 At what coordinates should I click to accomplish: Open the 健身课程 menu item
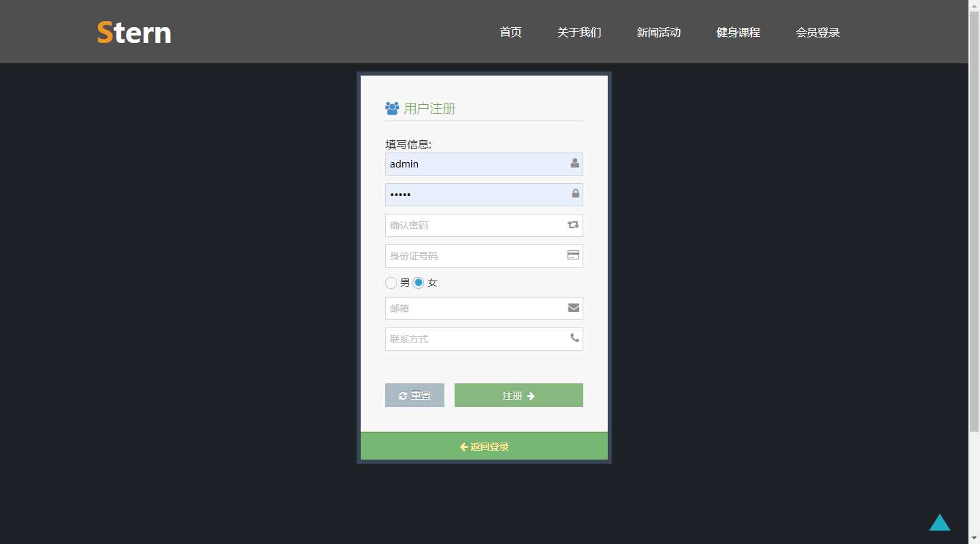coord(738,32)
